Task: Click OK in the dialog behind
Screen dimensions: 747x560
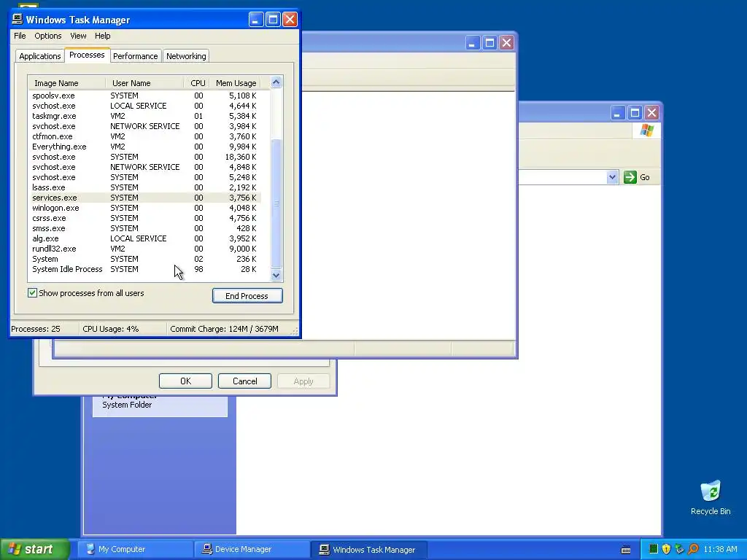Action: [x=185, y=381]
